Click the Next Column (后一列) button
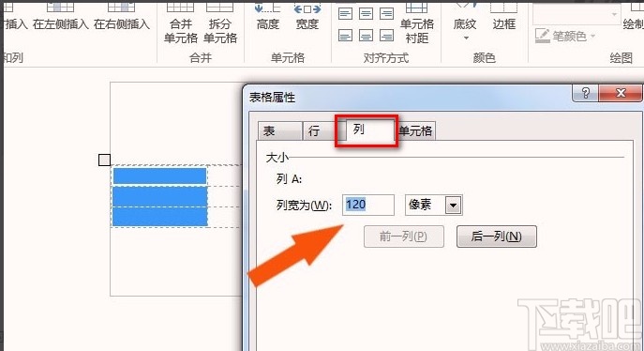Screen dimensions: 644x351 [497, 237]
